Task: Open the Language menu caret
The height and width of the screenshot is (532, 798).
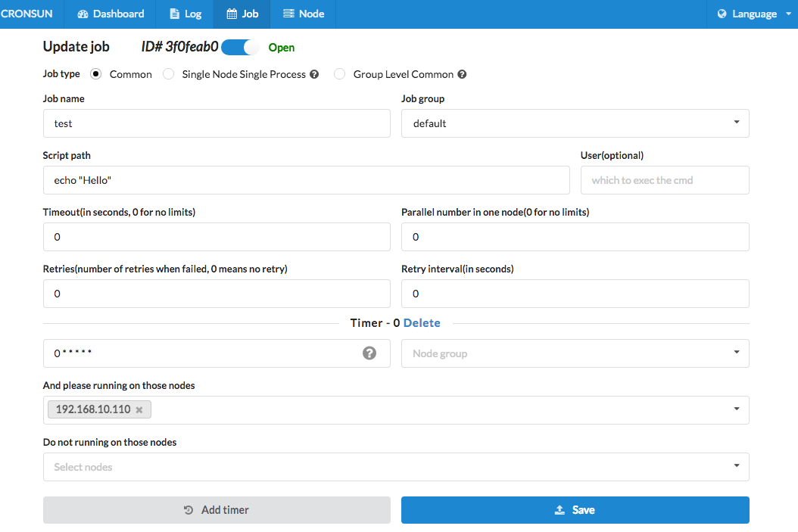Action: tap(788, 14)
